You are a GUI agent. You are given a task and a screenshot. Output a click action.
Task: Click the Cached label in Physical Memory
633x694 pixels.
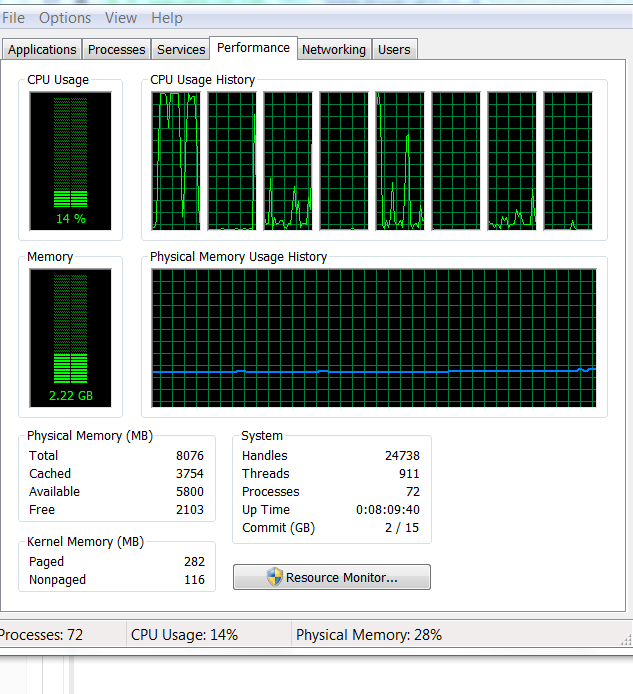(x=50, y=474)
